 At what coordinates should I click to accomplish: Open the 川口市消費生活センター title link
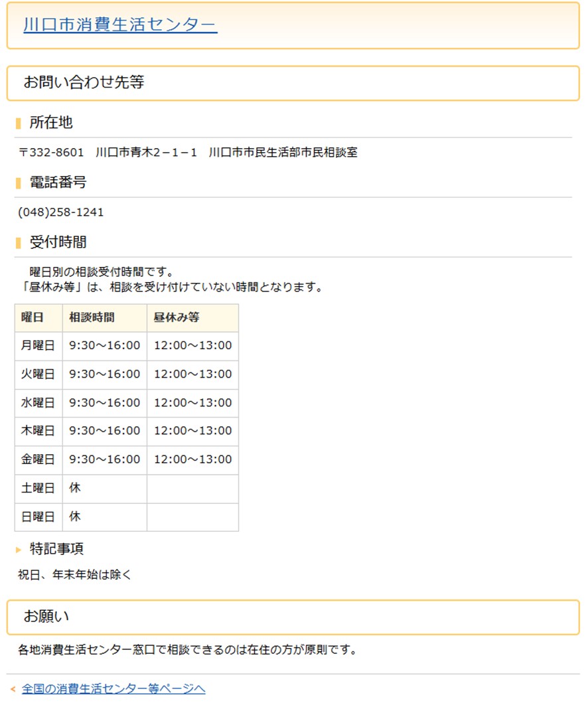click(x=120, y=25)
